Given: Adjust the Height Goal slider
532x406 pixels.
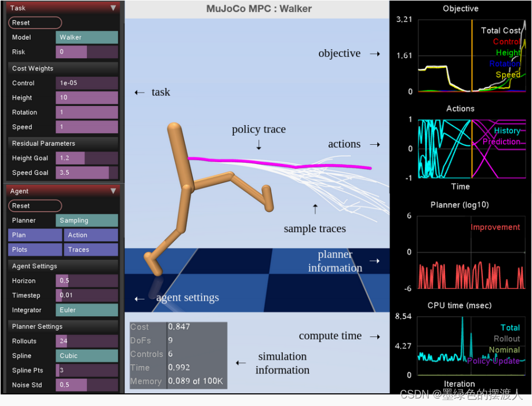Looking at the screenshot, I should [87, 158].
